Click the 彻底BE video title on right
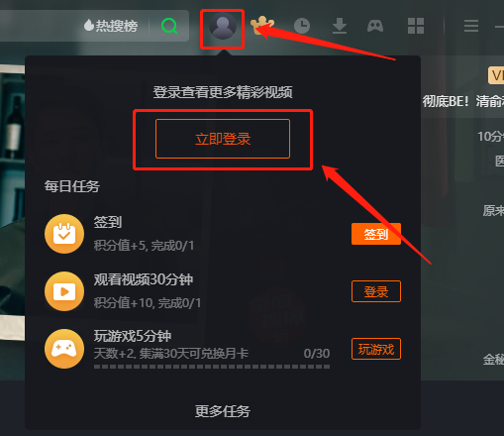 (x=463, y=101)
